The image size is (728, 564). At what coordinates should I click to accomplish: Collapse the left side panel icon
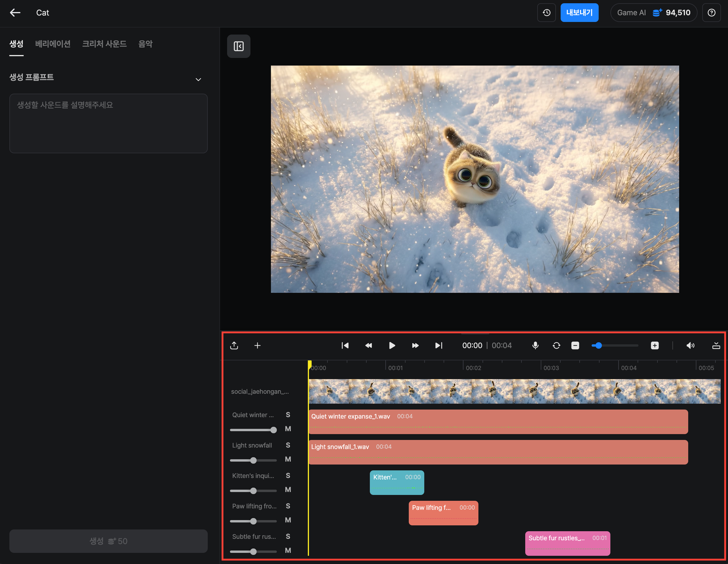[x=239, y=46]
